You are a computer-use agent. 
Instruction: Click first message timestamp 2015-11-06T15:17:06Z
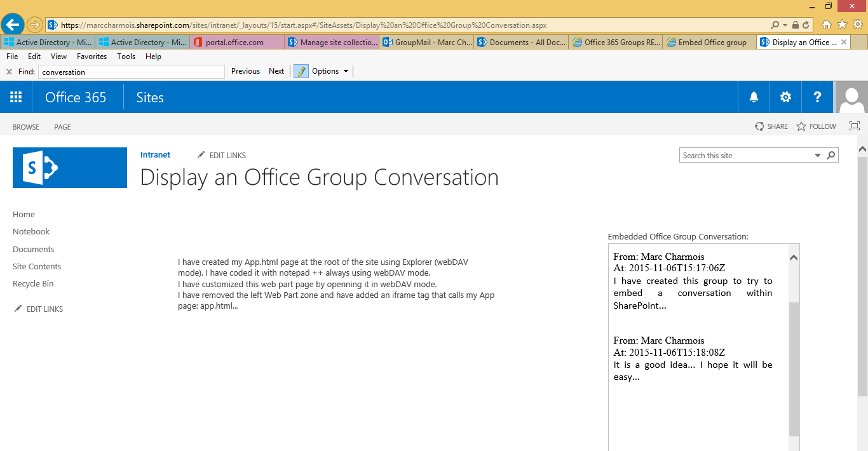[677, 269]
